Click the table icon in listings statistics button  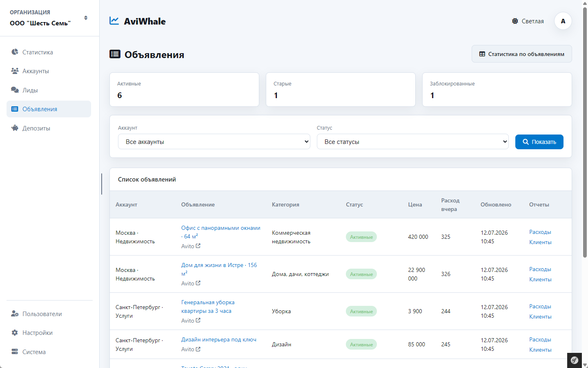click(482, 54)
